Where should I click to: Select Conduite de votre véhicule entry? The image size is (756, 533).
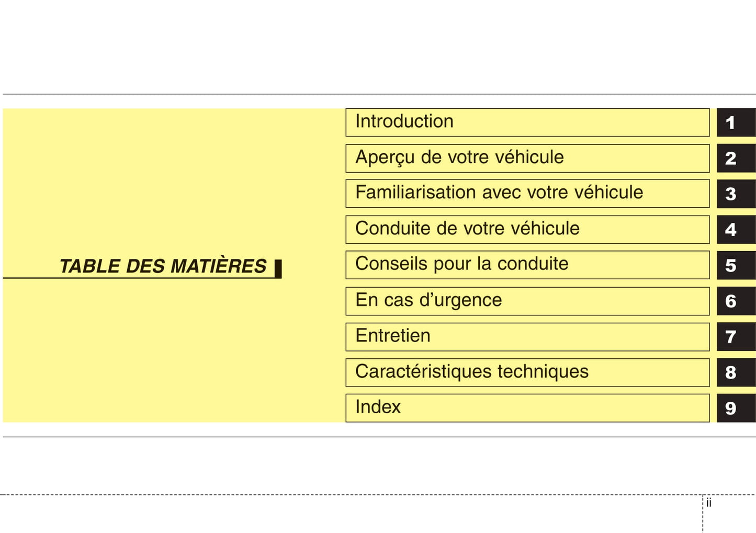tap(527, 230)
